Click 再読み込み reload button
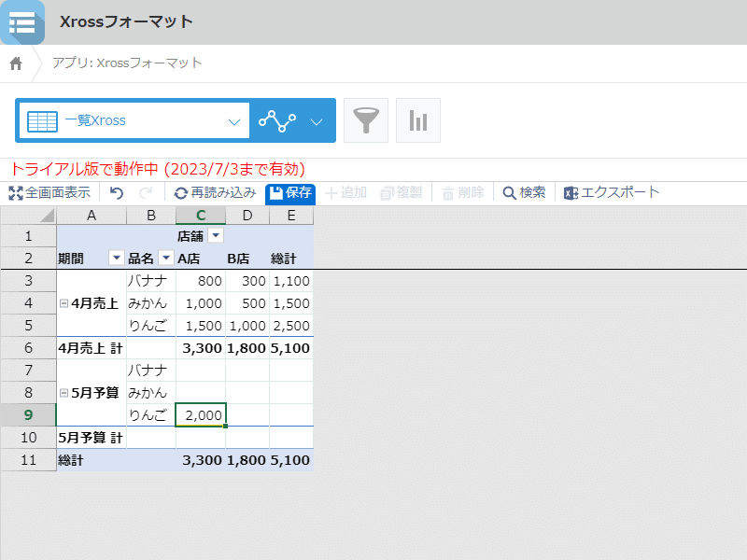 point(215,193)
